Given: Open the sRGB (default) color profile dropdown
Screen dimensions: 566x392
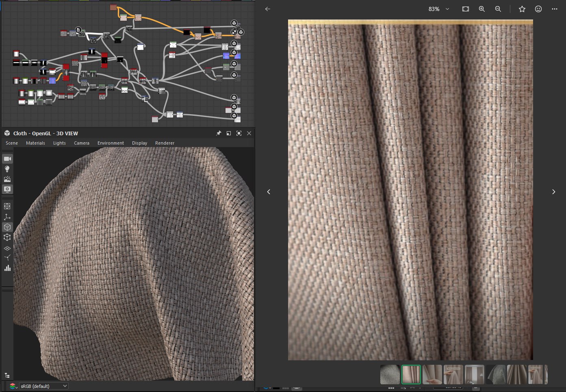Looking at the screenshot, I should [x=43, y=386].
